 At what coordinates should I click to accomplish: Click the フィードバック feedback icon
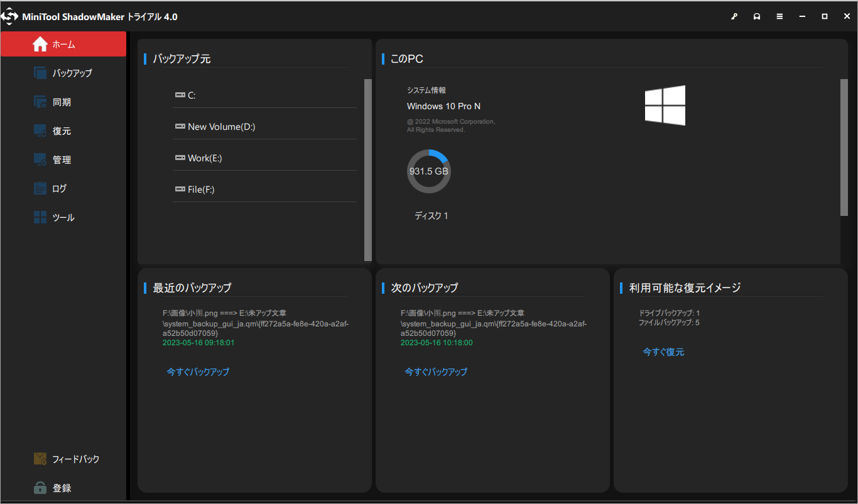point(40,459)
